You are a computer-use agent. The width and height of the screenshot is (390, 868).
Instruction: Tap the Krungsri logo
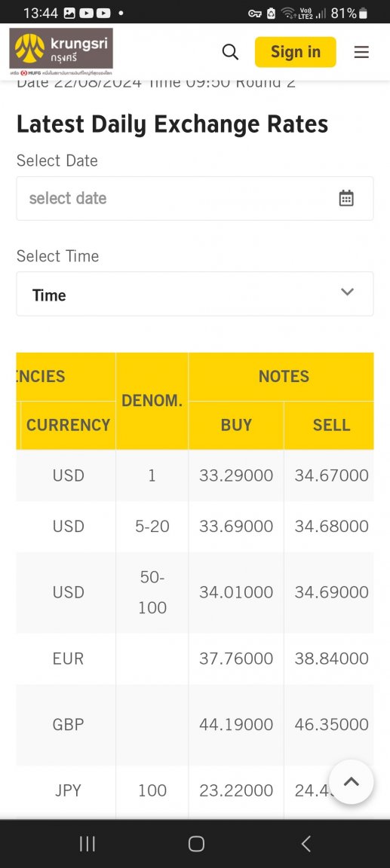[x=61, y=50]
